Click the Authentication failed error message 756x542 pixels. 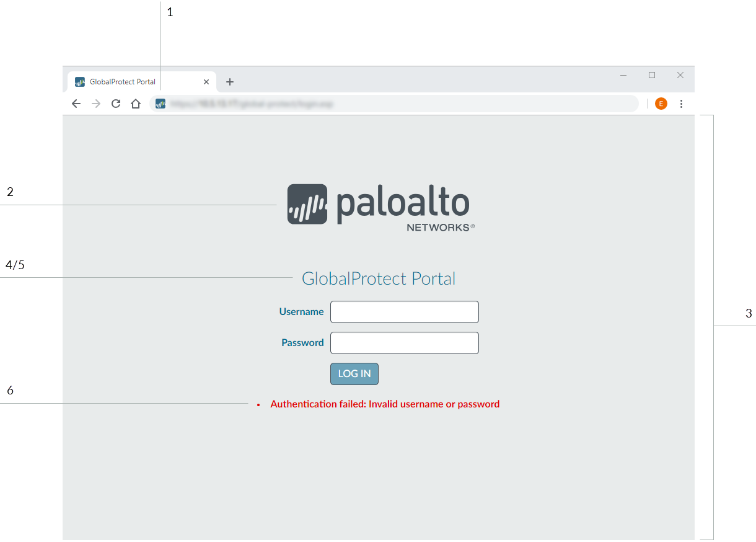385,404
